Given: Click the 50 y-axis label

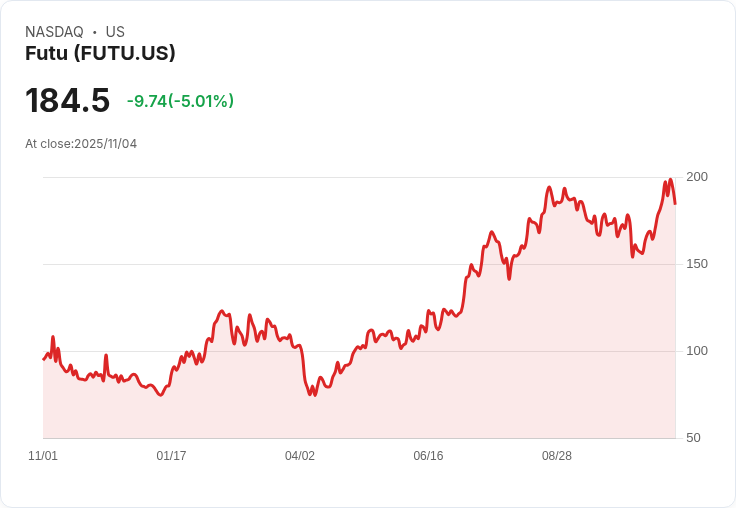Looking at the screenshot, I should [693, 438].
